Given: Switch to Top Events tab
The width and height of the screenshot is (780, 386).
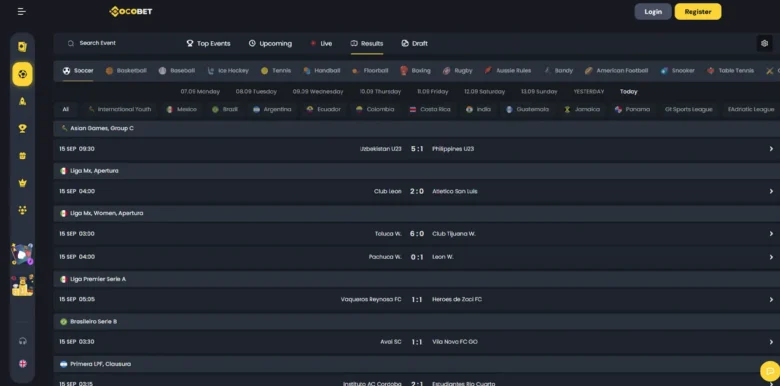Looking at the screenshot, I should pyautogui.click(x=208, y=43).
